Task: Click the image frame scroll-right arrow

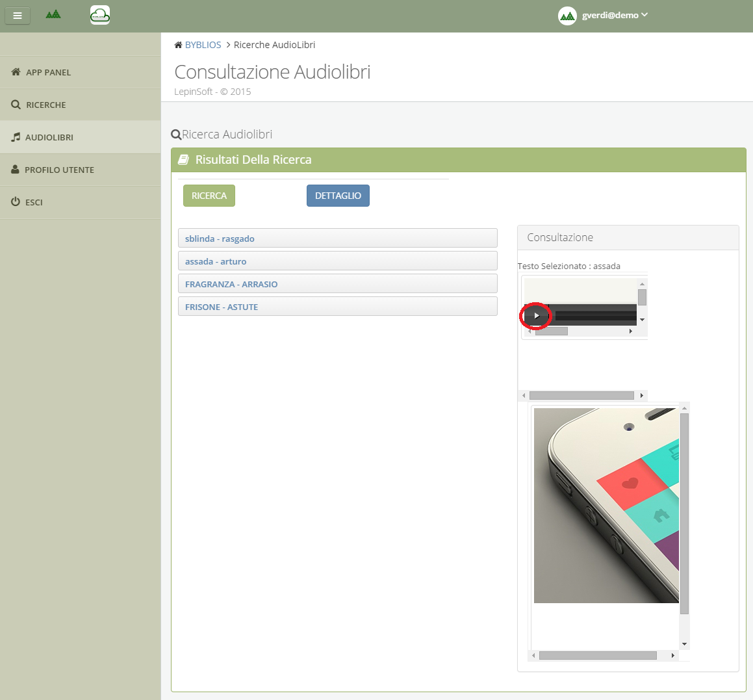Action: coord(673,655)
